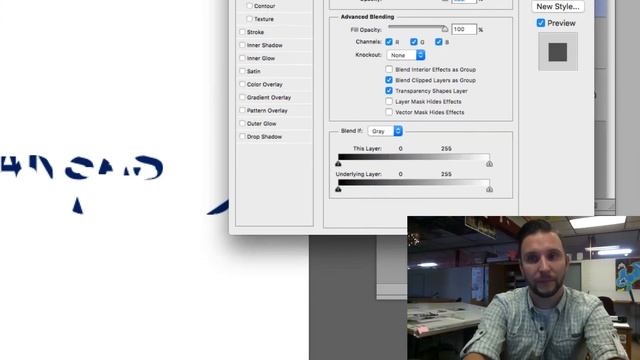This screenshot has height=360, width=640.
Task: Enable Layer Mask Hides Effects
Action: pos(389,101)
